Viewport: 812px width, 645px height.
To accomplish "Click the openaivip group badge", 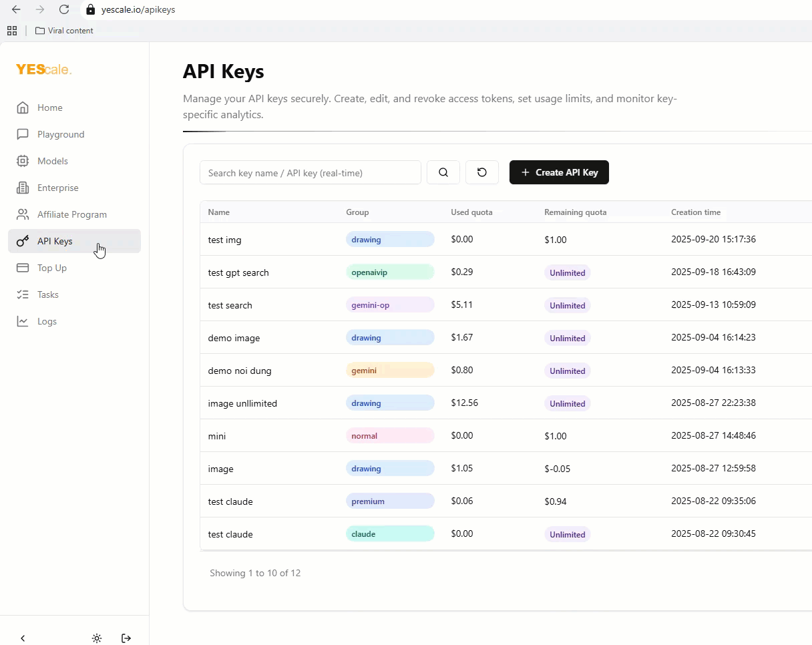I will pyautogui.click(x=390, y=272).
